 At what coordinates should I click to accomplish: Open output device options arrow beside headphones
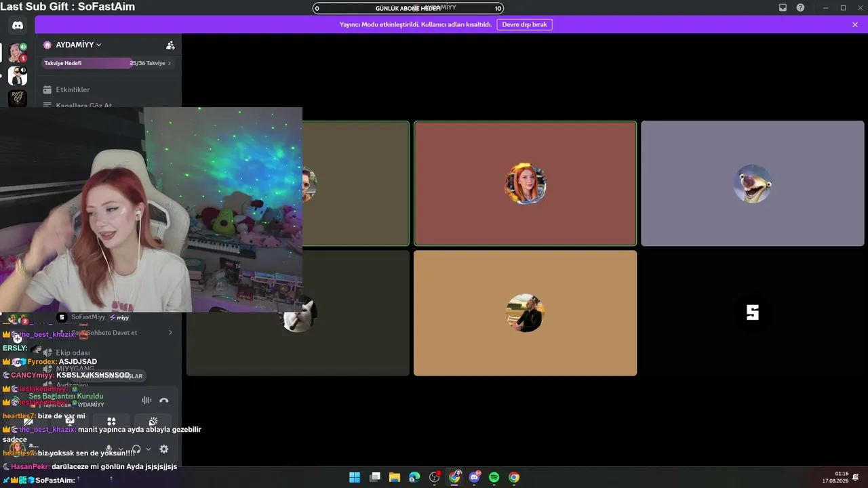pyautogui.click(x=149, y=449)
